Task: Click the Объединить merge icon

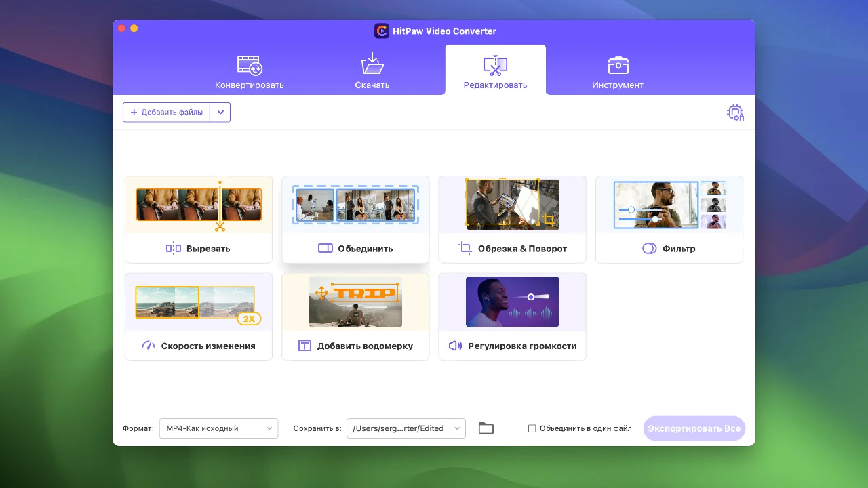Action: point(325,249)
